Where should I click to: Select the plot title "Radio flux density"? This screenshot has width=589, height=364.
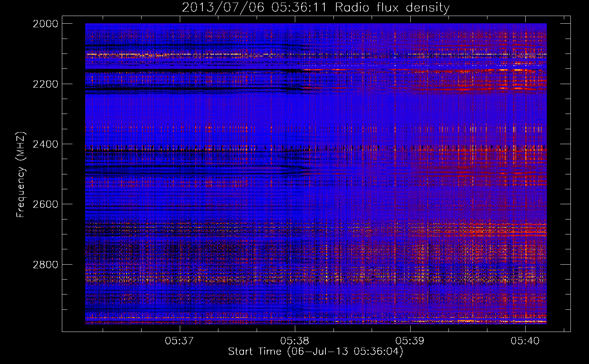tap(392, 7)
